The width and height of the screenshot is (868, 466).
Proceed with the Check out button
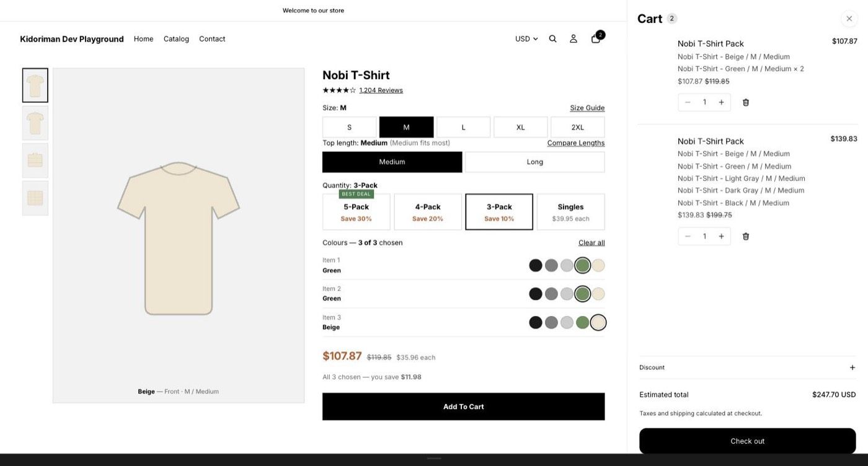(747, 441)
